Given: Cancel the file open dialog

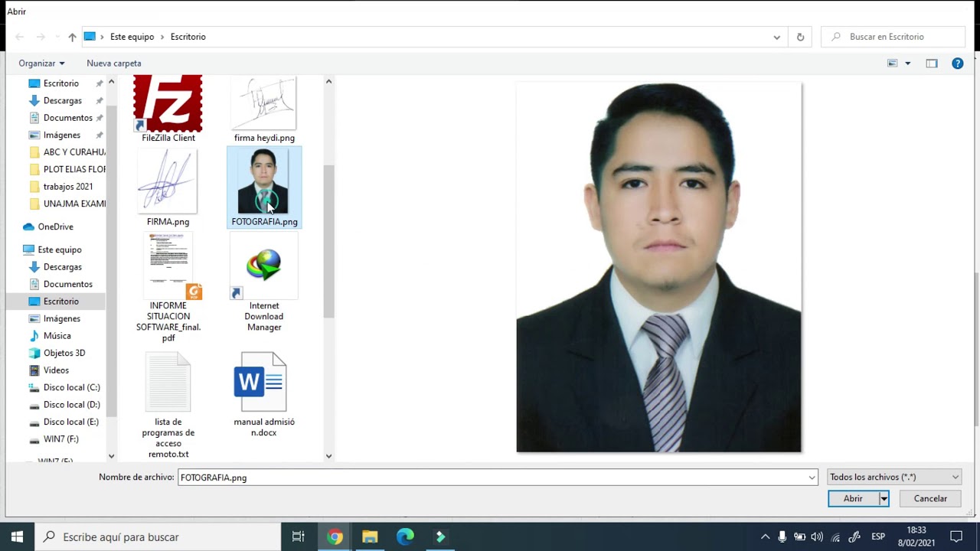Looking at the screenshot, I should 930,499.
